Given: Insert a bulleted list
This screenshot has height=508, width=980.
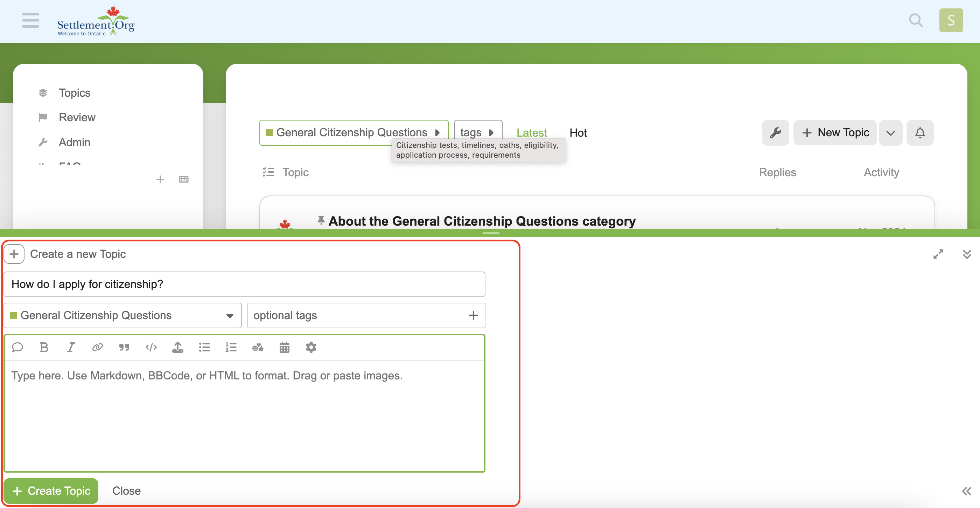Looking at the screenshot, I should 204,347.
